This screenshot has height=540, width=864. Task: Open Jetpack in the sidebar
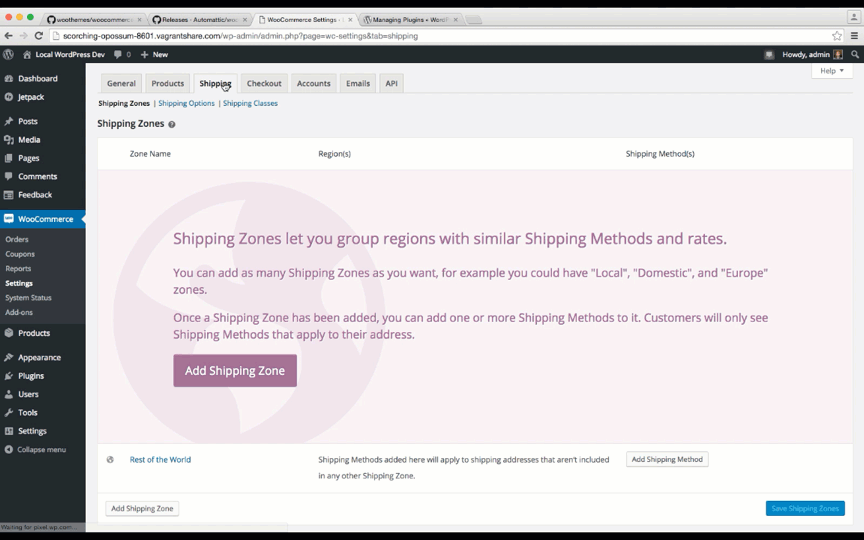coord(42,97)
